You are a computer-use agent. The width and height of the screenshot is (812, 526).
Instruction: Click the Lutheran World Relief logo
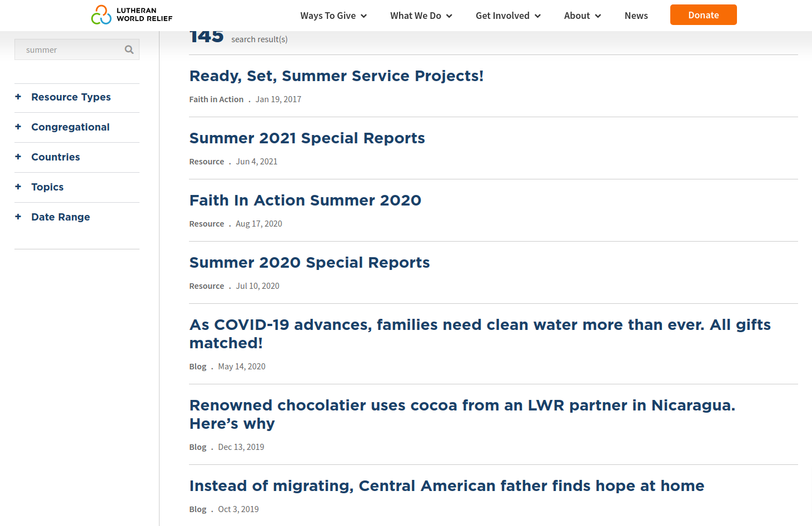(132, 15)
